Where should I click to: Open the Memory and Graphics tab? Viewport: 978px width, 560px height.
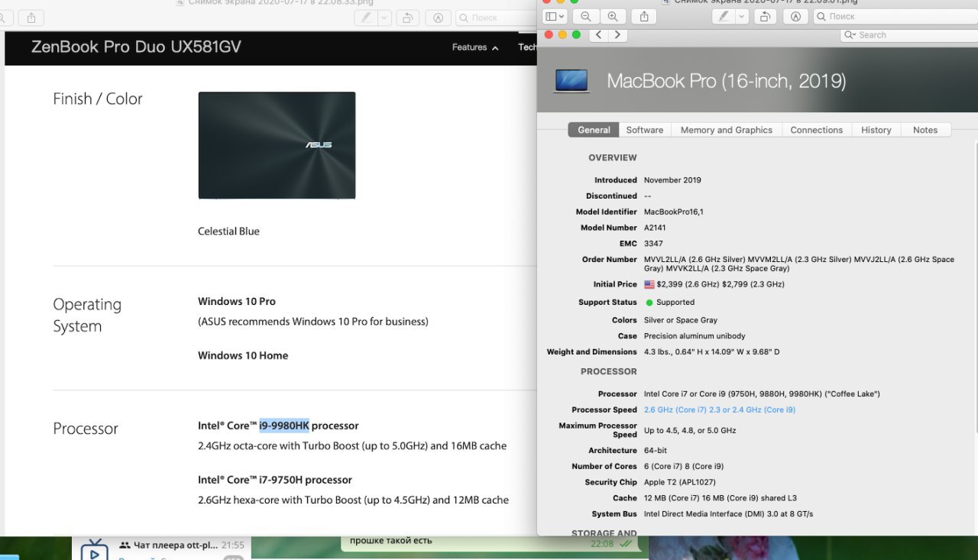click(x=727, y=130)
